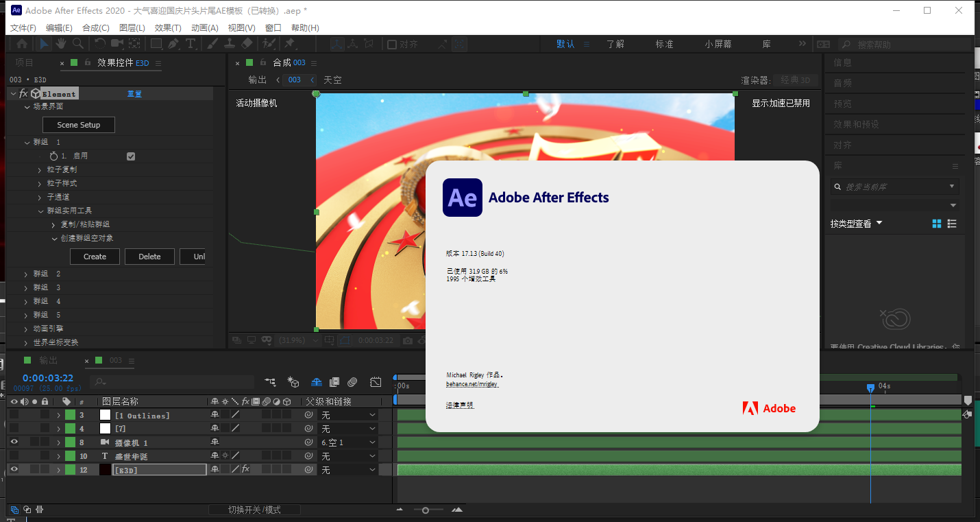Viewport: 980px width, 522px height.
Task: Expand layer 8 摄像机 1 twirl arrow
Action: pyautogui.click(x=59, y=442)
